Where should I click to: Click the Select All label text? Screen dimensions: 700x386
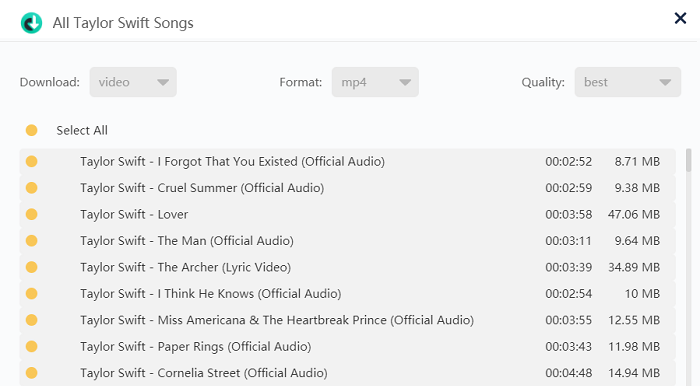coord(82,130)
